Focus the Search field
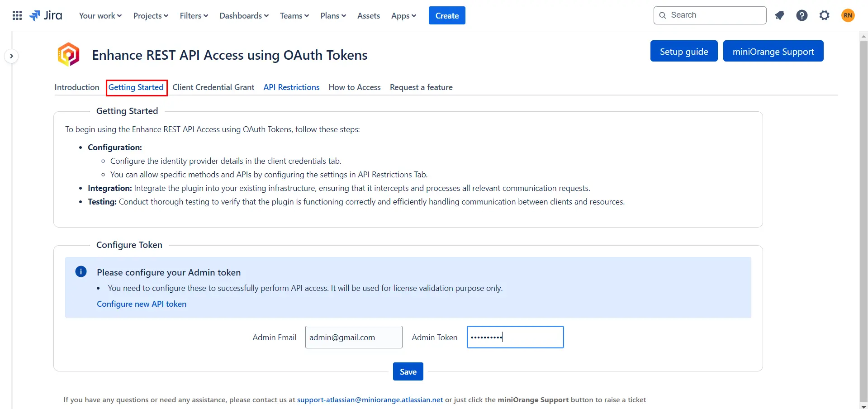The image size is (868, 409). (710, 15)
